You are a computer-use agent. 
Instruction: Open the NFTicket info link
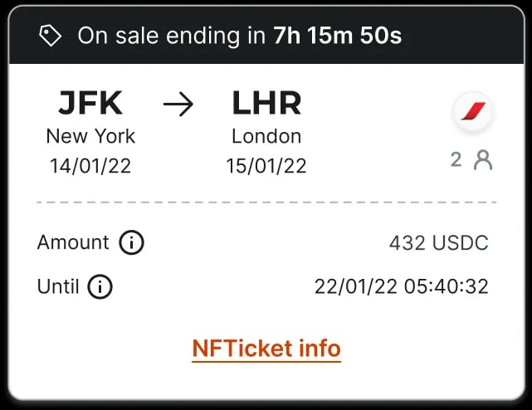[266, 348]
